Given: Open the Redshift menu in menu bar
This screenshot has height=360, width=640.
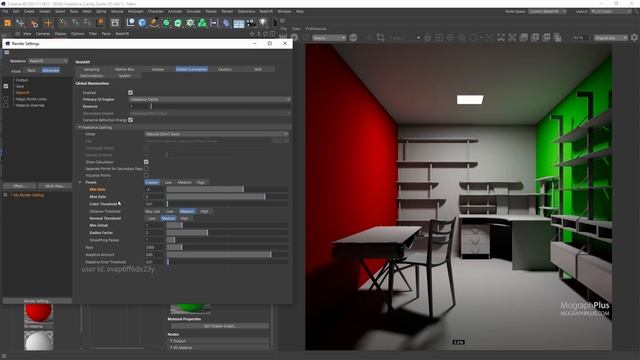Looking at the screenshot, I should (x=266, y=11).
